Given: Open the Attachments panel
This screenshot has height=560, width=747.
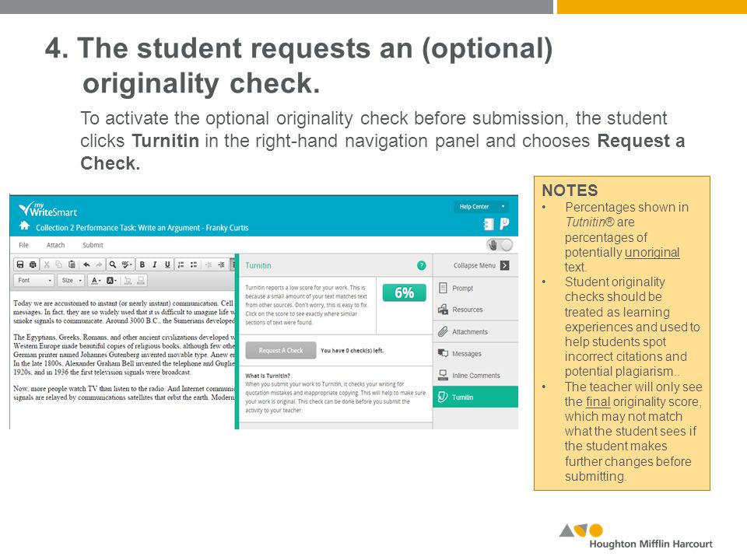Looking at the screenshot, I should point(475,331).
